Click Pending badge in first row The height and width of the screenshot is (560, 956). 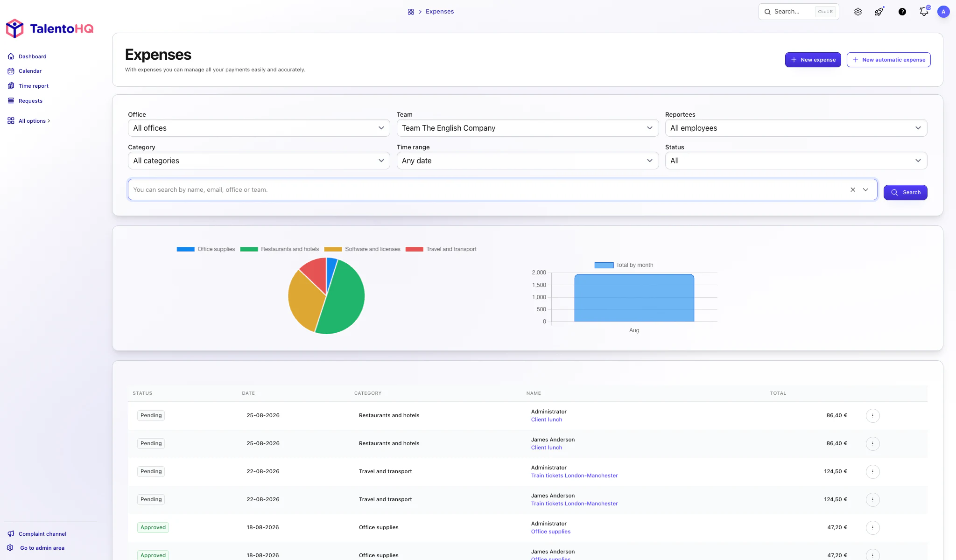point(151,415)
